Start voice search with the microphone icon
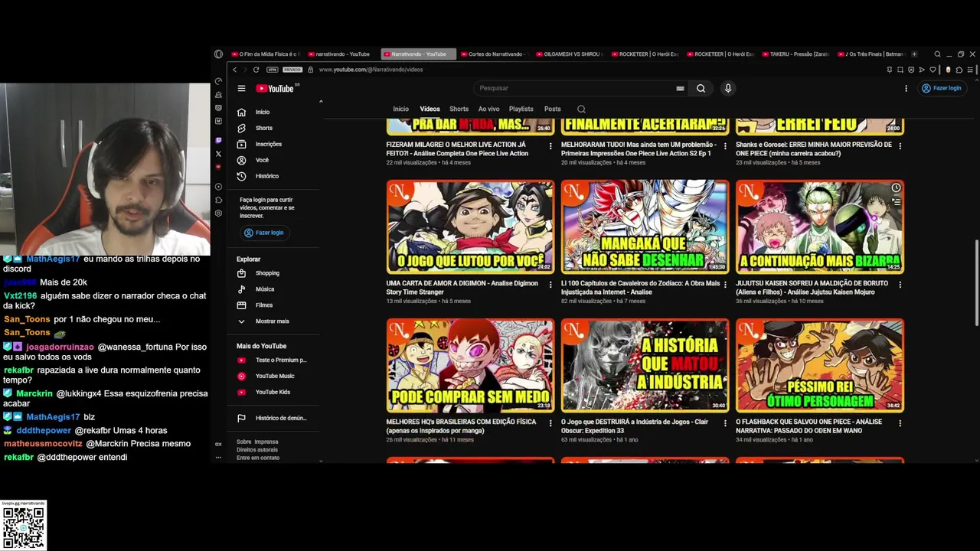The image size is (980, 551). point(728,89)
